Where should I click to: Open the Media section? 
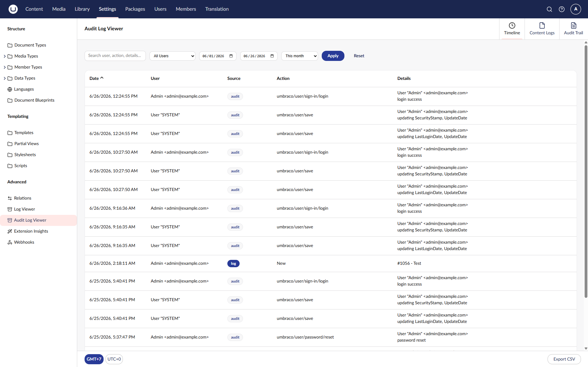tap(59, 9)
